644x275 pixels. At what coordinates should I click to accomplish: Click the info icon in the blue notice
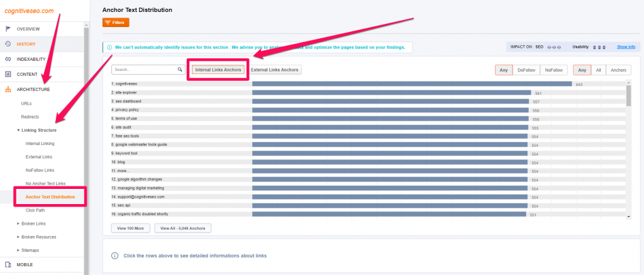coord(109,48)
